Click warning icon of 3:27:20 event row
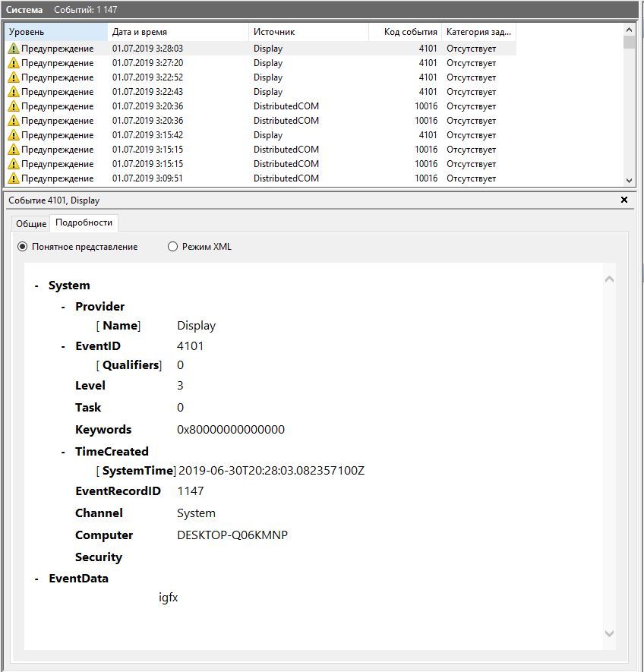644x672 pixels. (14, 63)
